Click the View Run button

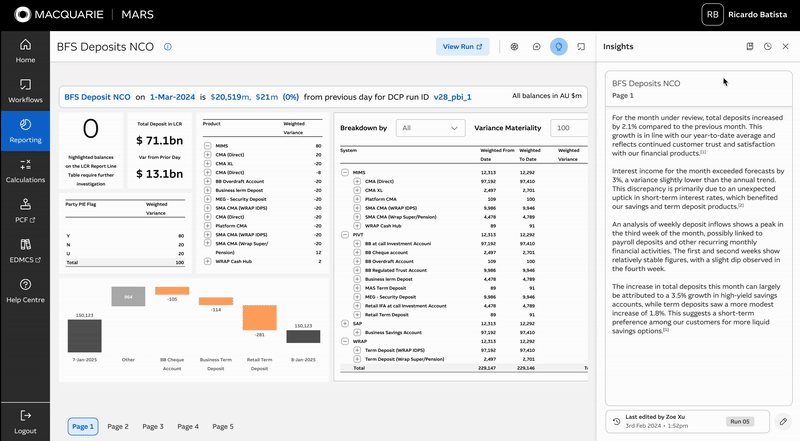pyautogui.click(x=462, y=46)
